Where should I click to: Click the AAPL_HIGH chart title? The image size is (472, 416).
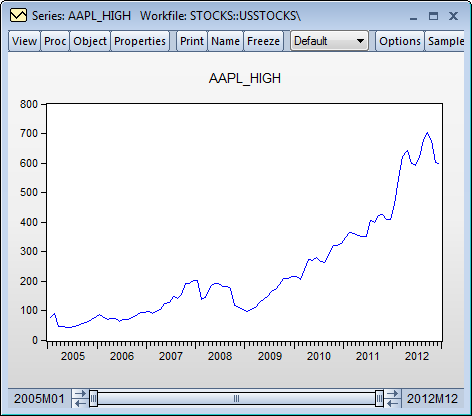pyautogui.click(x=245, y=79)
